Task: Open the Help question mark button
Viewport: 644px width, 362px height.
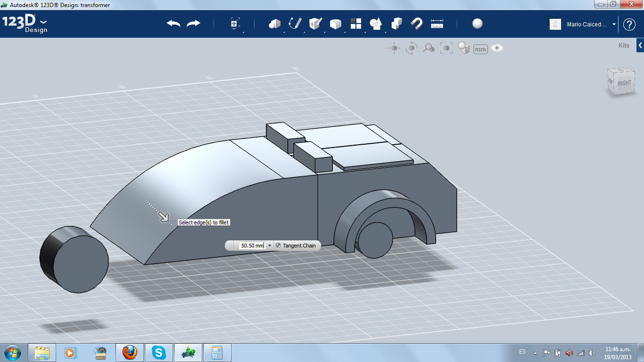Action: point(629,25)
